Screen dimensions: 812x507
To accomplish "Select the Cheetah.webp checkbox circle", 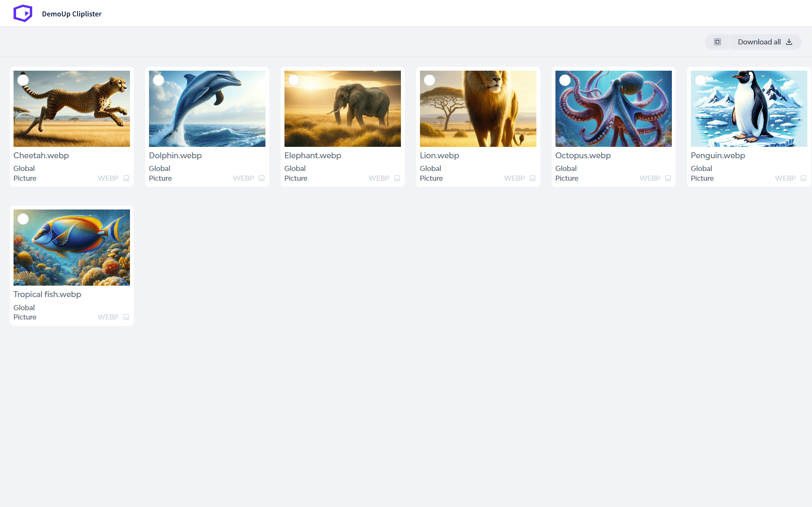I will pyautogui.click(x=23, y=80).
